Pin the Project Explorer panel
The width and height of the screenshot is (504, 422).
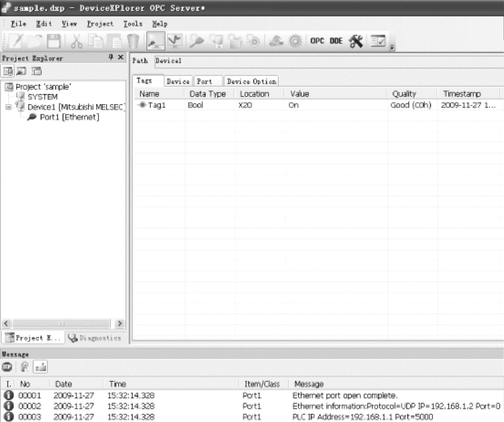[111, 57]
